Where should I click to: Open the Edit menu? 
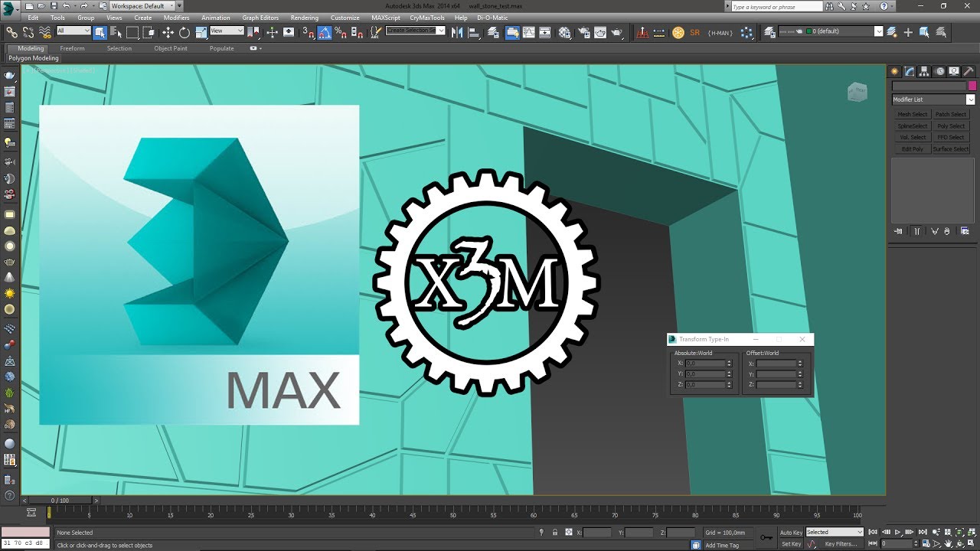[x=33, y=18]
